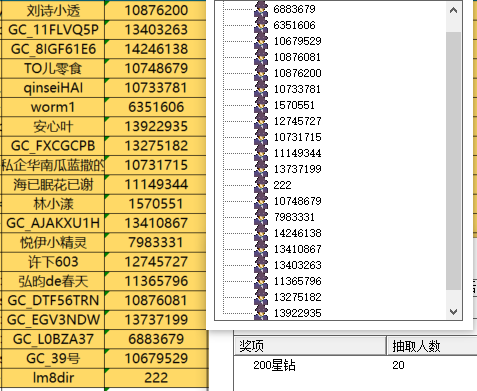Click user icon beside 11149344 in list
Image resolution: width=477 pixels, height=391 pixels.
click(261, 153)
